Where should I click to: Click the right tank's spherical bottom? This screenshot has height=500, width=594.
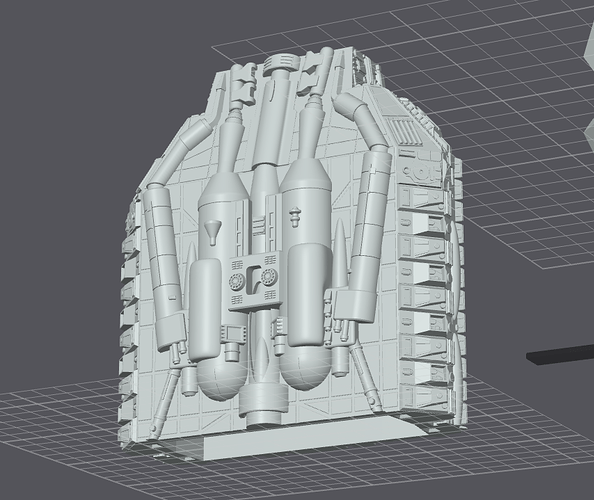(306, 369)
